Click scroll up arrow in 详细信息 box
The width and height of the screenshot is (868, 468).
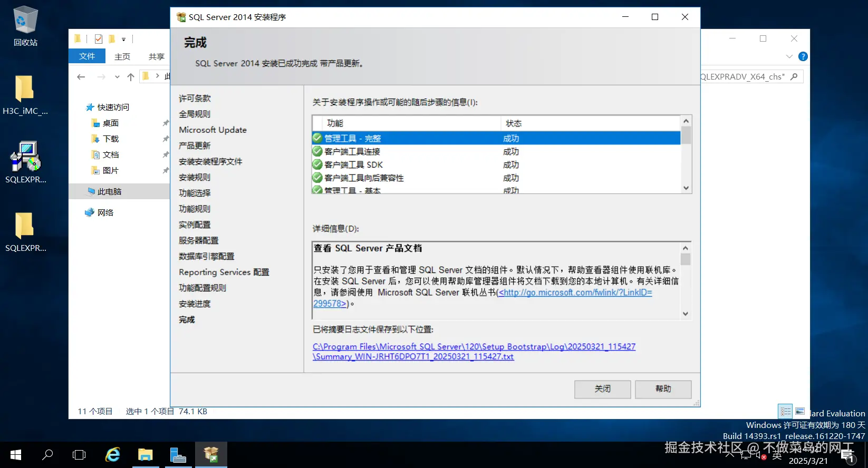coord(686,248)
